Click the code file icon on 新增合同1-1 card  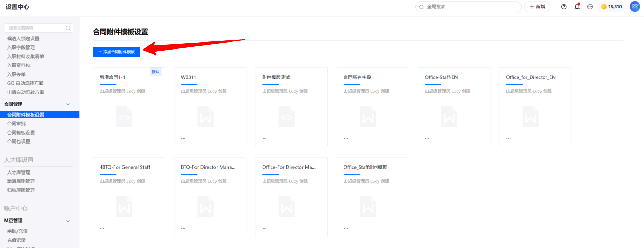click(124, 117)
